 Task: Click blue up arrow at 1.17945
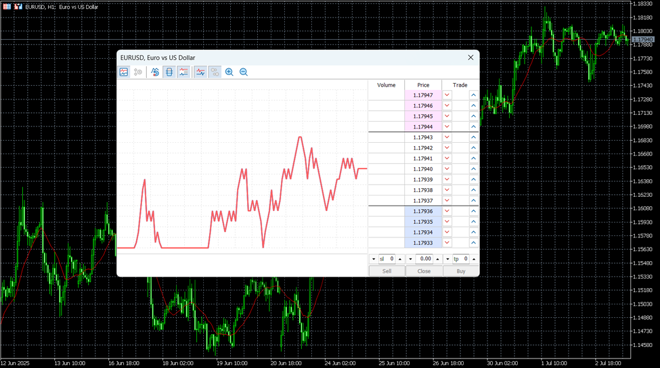point(474,116)
